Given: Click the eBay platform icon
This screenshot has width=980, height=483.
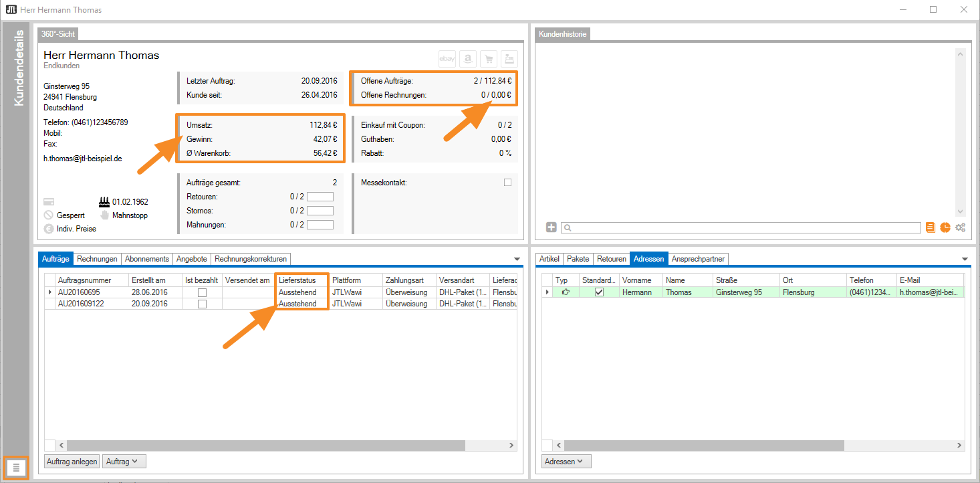Looking at the screenshot, I should pos(447,59).
